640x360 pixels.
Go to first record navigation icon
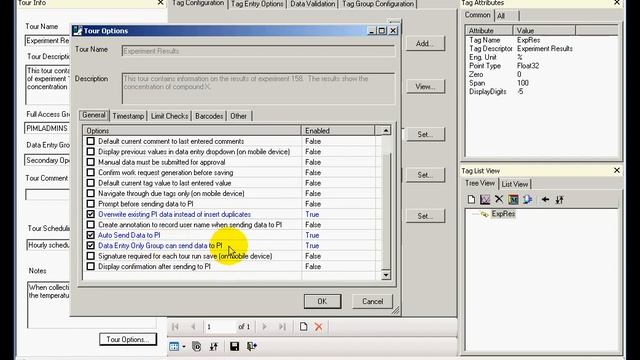pos(176,327)
